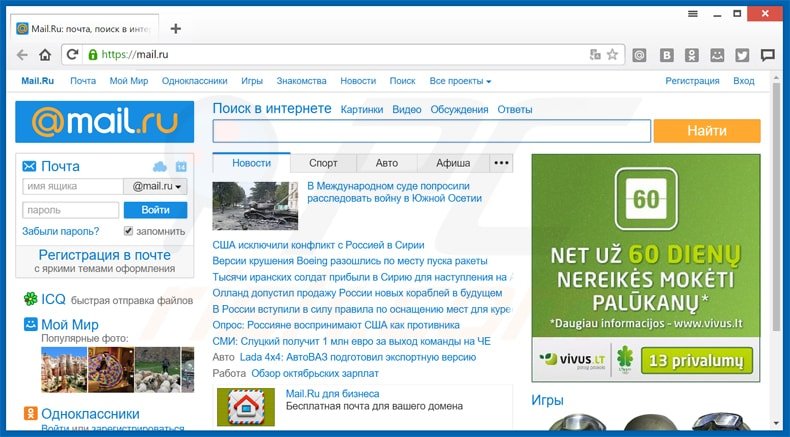Viewport: 790px width, 437px height.
Task: Open Lada 4x4 АвтоВАЗ headline
Action: point(358,357)
